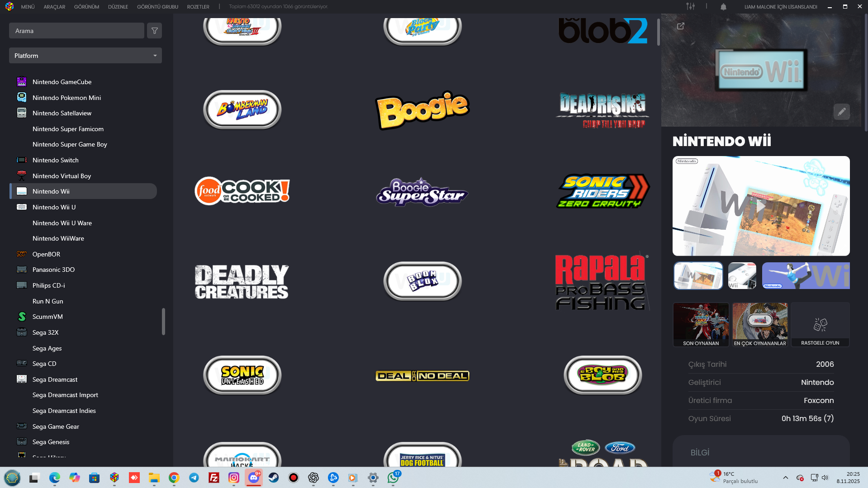Open FileZilla from the taskbar

214,478
